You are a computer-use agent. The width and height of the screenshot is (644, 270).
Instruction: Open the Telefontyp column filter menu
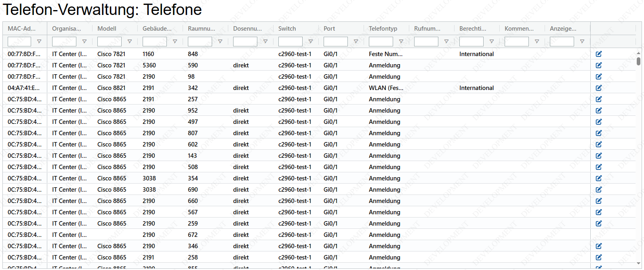coord(401,42)
